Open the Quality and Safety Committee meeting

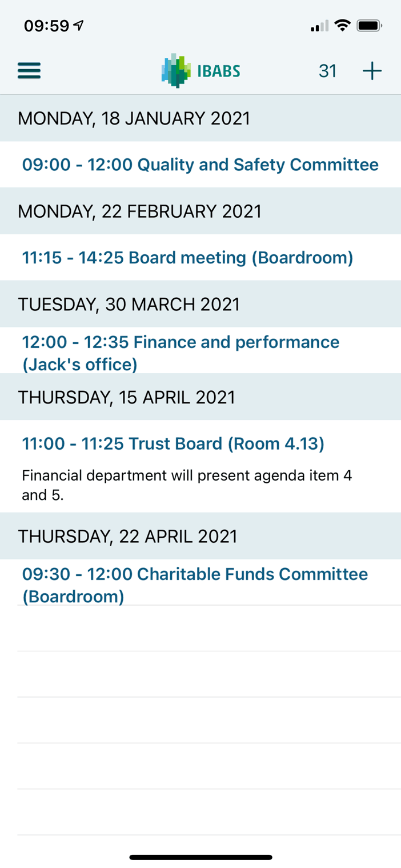[x=200, y=165]
